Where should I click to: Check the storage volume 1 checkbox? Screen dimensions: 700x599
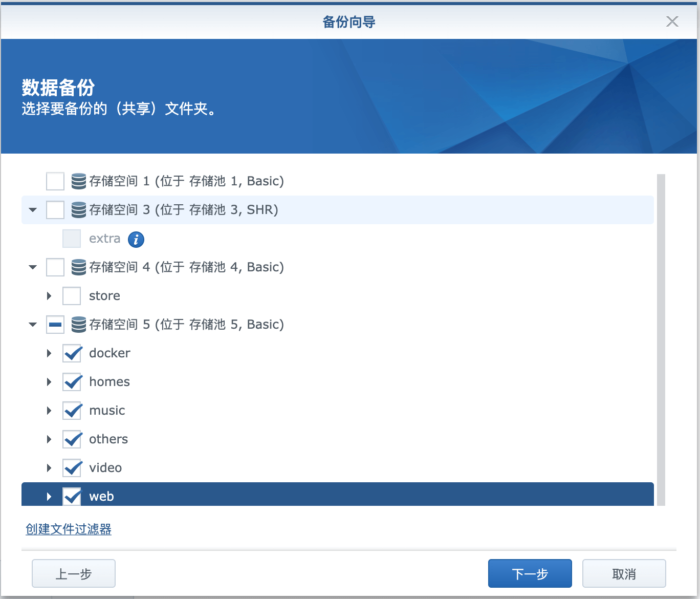(55, 181)
